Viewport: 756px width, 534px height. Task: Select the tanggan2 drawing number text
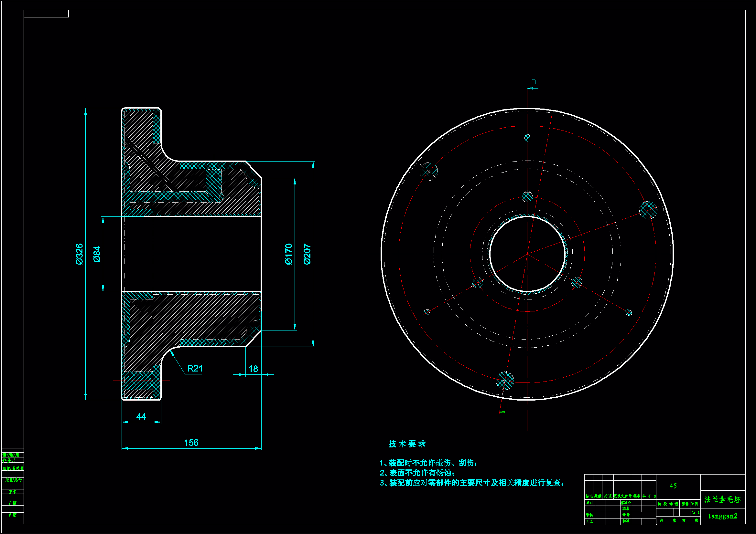[722, 516]
